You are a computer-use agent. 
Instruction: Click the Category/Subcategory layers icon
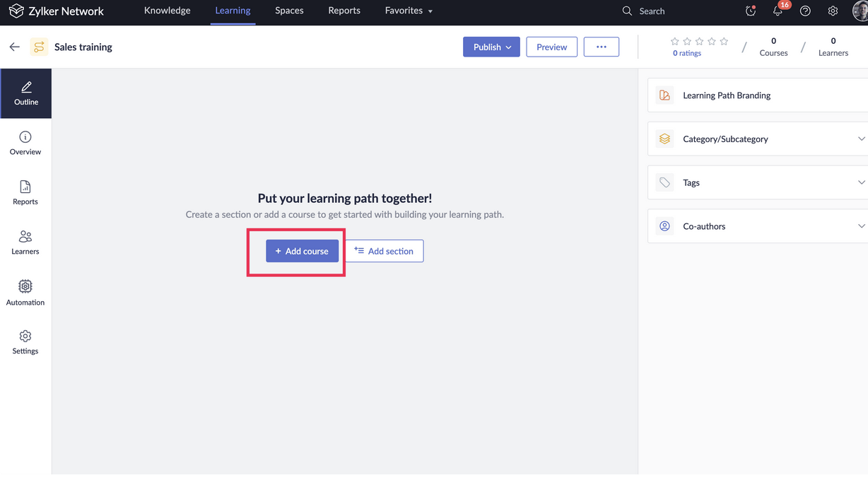pyautogui.click(x=664, y=139)
